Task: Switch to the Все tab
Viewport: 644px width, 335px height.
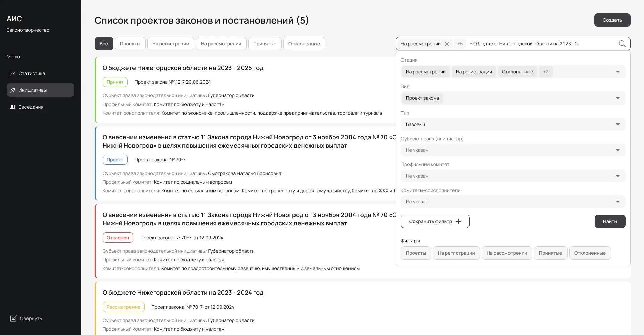Action: coord(104,44)
